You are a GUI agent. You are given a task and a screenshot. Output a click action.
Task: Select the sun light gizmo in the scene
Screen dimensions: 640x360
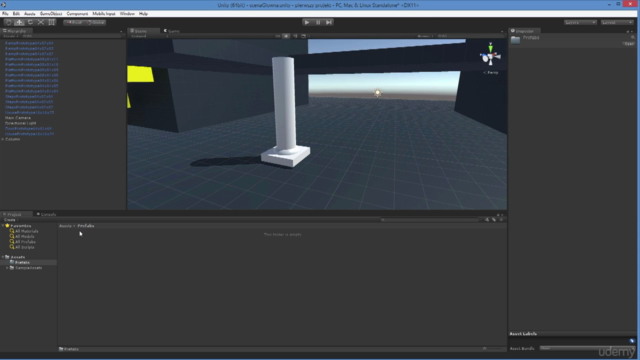pyautogui.click(x=378, y=93)
